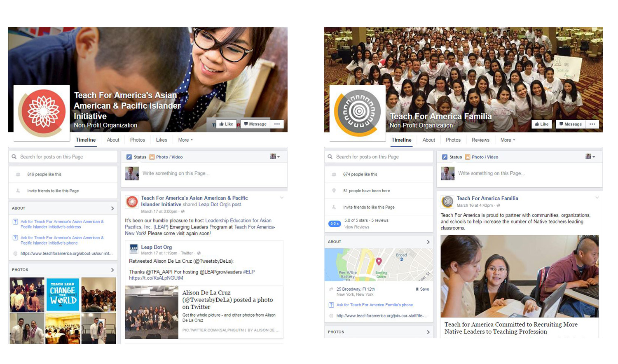
Task: Select Status composer option on AAPI page
Action: pos(136,157)
